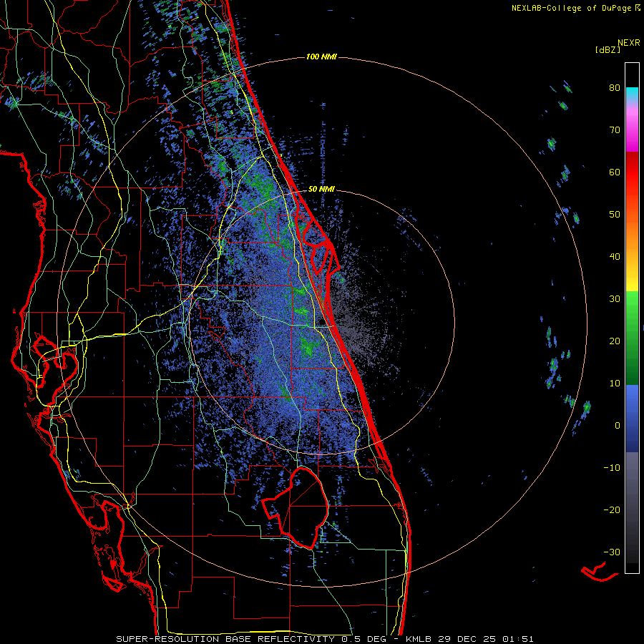Click the 80 value on the dBZ scale

[x=615, y=87]
